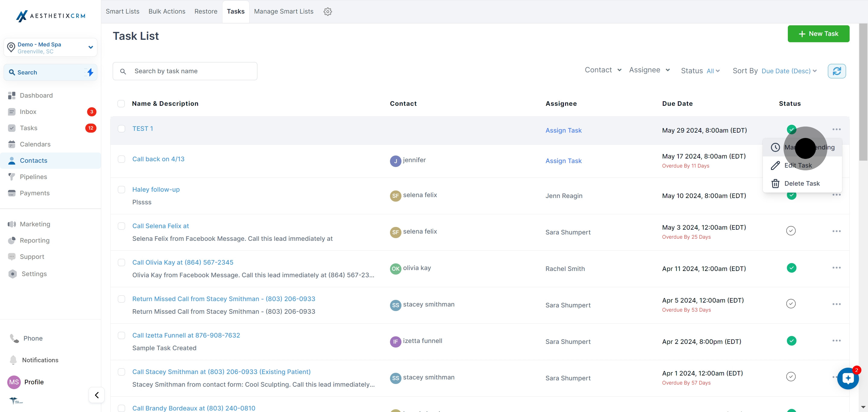Switch to the Restore tab
Image resolution: width=868 pixels, height=412 pixels.
click(206, 11)
